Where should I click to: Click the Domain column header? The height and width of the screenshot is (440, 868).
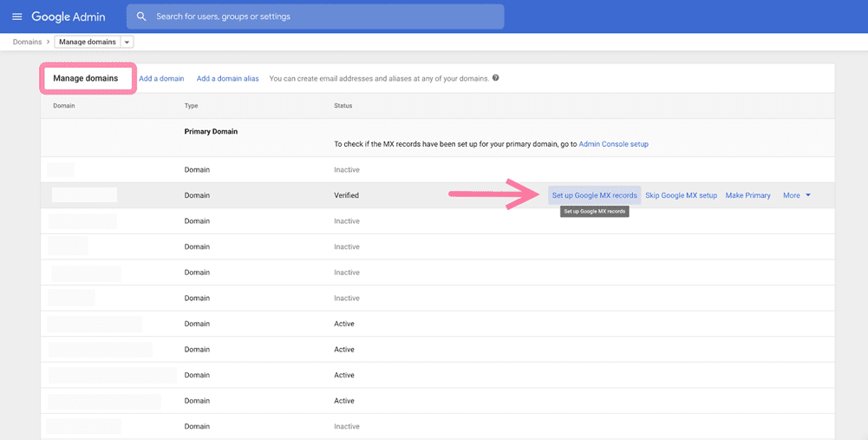(x=64, y=106)
